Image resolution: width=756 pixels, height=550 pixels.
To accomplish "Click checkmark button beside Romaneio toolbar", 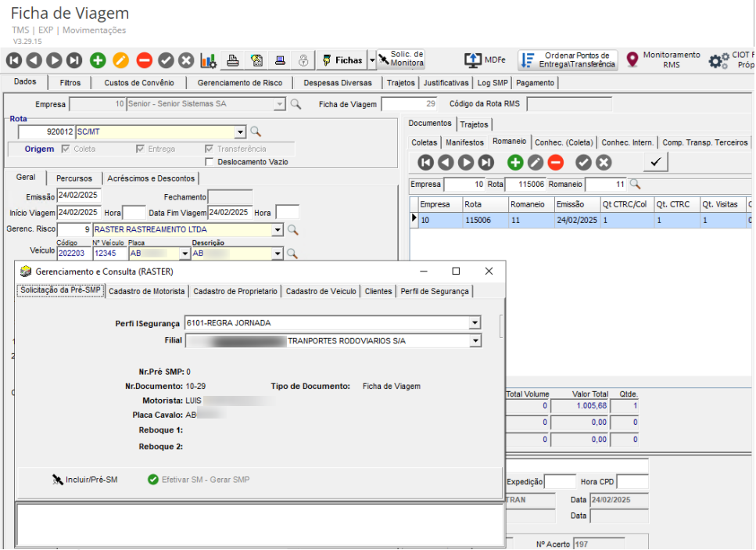I will (656, 162).
